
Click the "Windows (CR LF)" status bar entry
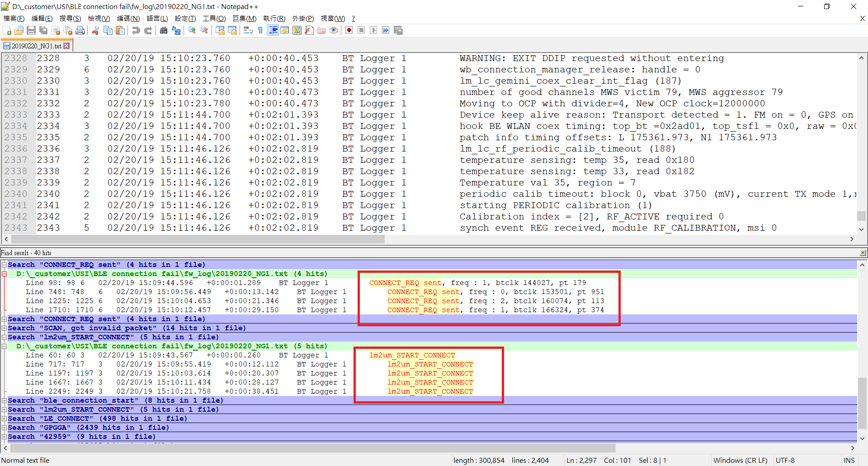[x=740, y=461]
